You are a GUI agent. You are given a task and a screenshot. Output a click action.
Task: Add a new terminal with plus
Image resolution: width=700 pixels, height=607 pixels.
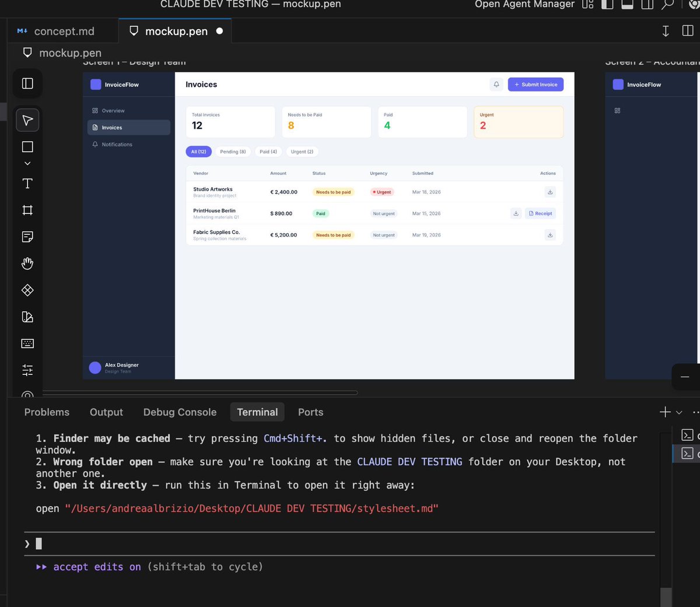pos(665,412)
